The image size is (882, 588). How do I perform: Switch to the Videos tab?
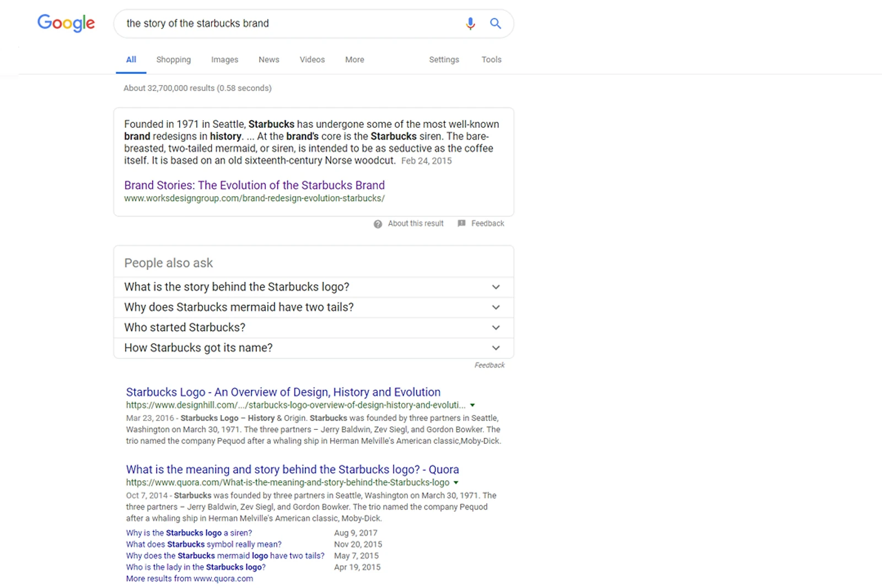pos(313,60)
